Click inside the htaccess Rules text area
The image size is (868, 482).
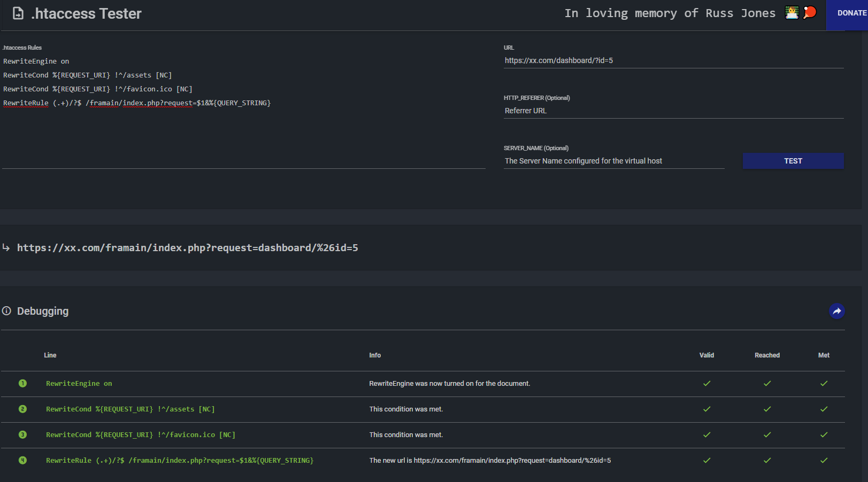[x=243, y=134]
